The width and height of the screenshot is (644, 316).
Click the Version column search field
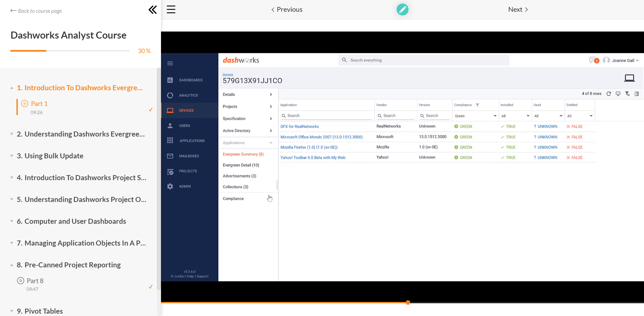435,116
